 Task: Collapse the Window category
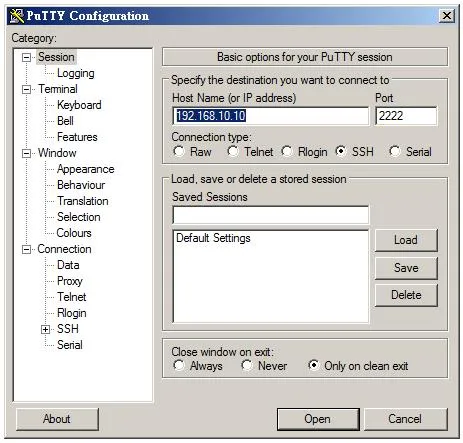[26, 153]
